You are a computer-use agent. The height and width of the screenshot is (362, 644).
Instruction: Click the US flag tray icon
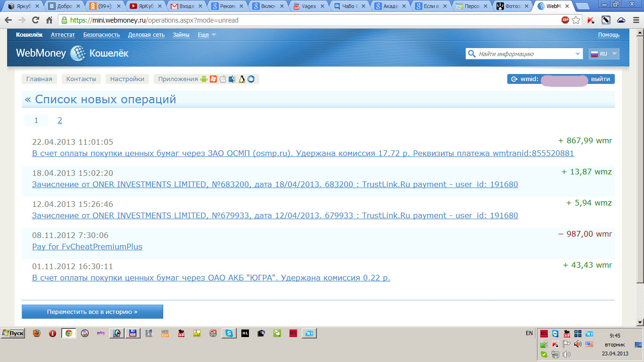pos(589,344)
